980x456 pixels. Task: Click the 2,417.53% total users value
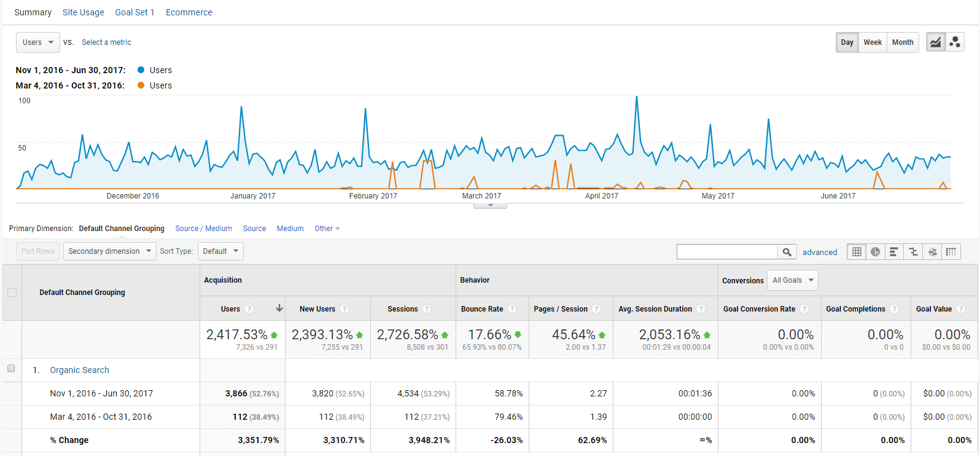[237, 334]
